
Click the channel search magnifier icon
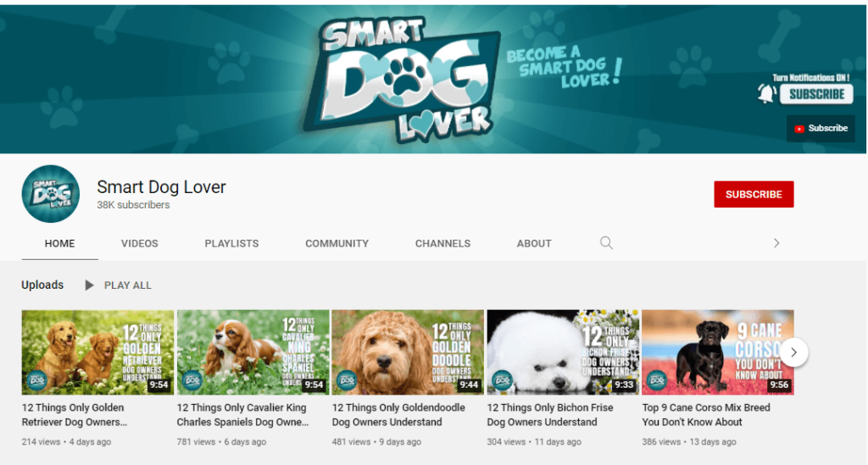tap(606, 243)
